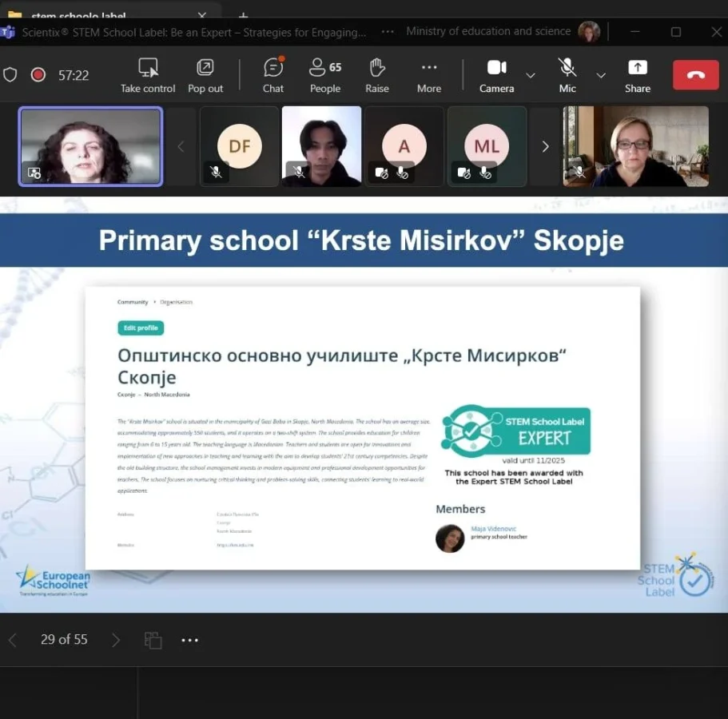Click the school website link

(x=235, y=545)
